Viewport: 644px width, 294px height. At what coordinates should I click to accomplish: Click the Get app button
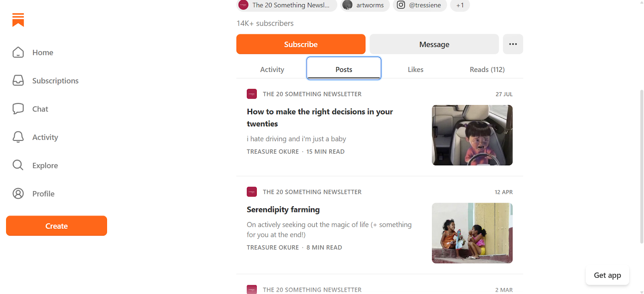click(x=607, y=275)
